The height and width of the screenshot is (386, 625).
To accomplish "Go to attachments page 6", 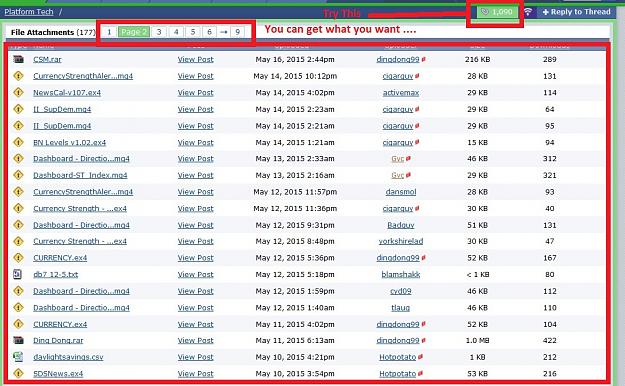I will (x=209, y=32).
